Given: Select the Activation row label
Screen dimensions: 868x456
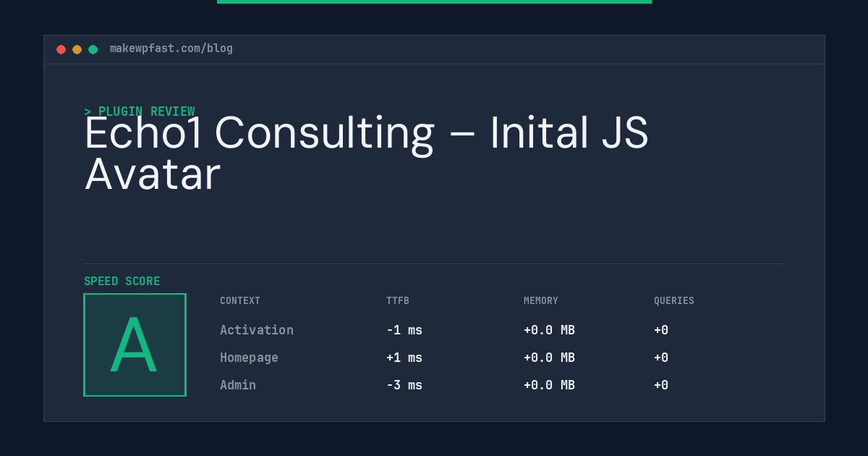Looking at the screenshot, I should pos(257,330).
